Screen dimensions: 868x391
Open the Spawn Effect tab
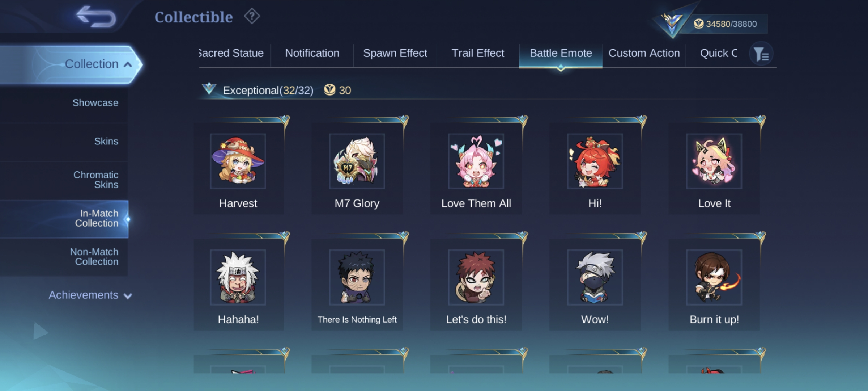(395, 54)
